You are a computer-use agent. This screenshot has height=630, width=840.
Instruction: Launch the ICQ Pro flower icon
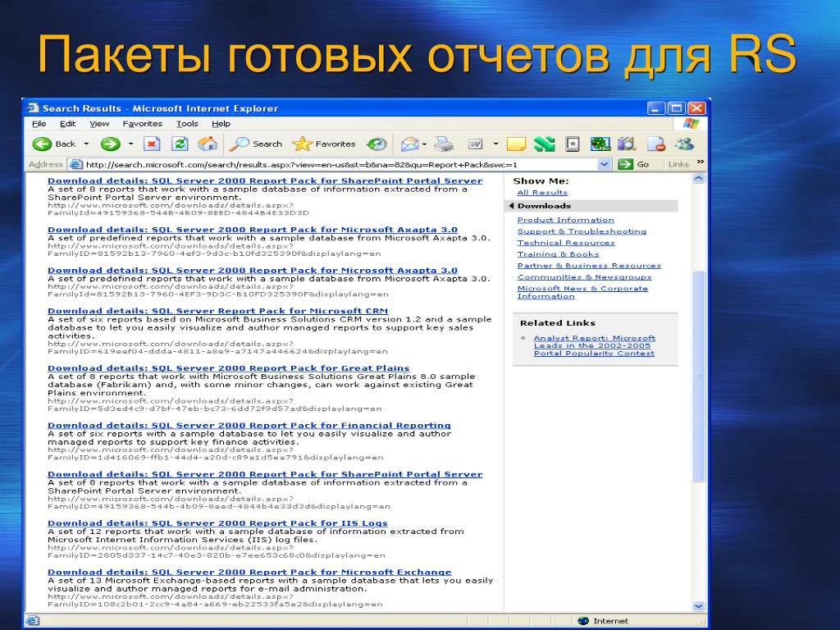click(x=600, y=144)
